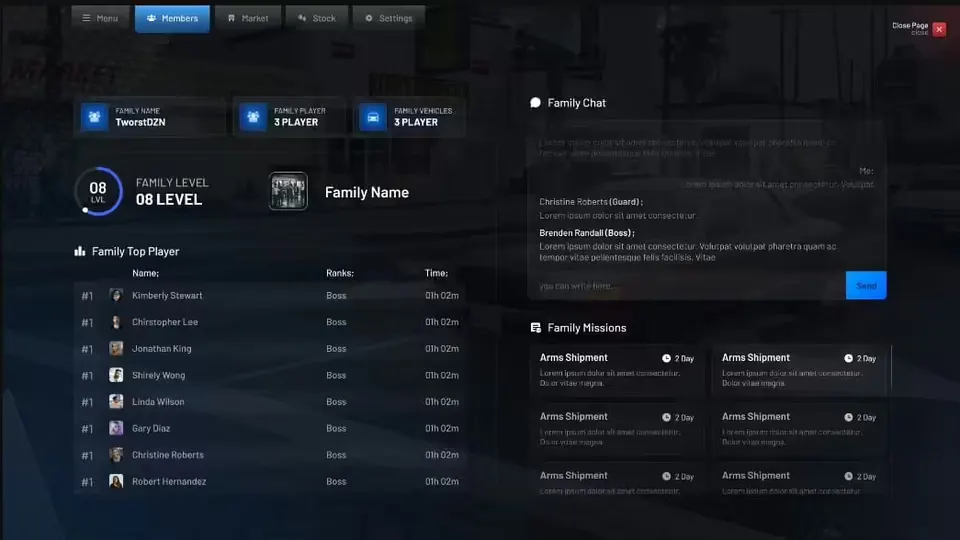Viewport: 960px width, 540px height.
Task: Click the Family Name group icon
Action: [x=94, y=116]
